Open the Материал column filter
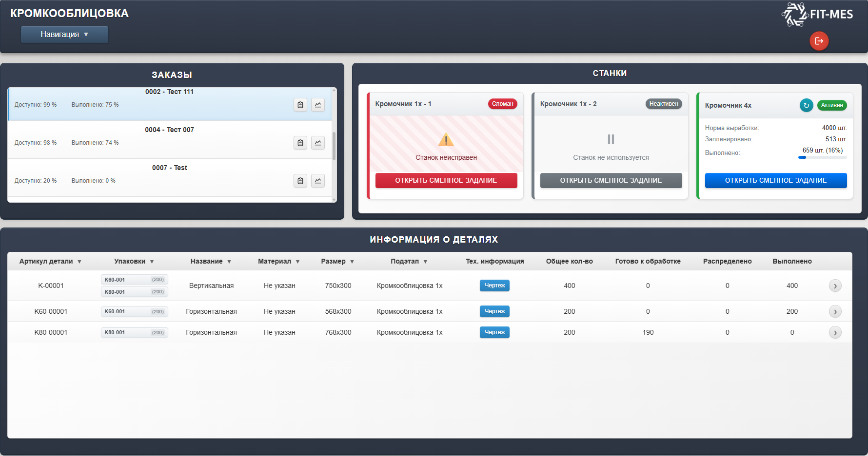 coord(297,262)
